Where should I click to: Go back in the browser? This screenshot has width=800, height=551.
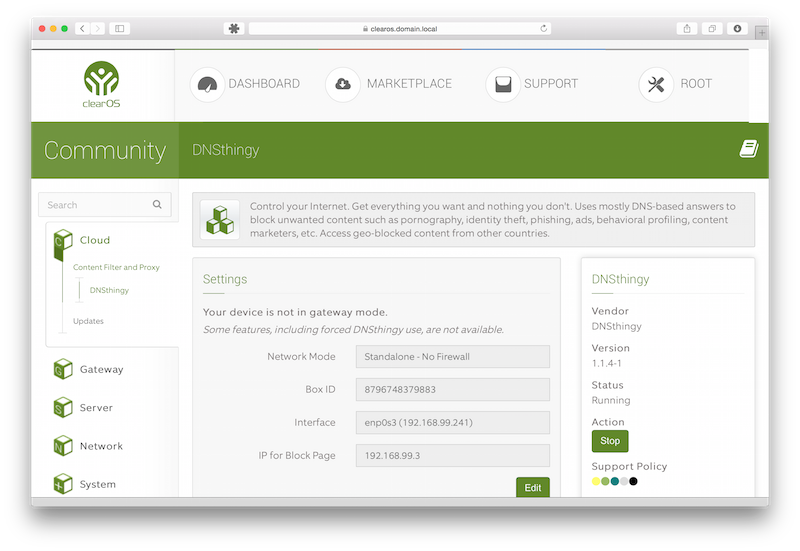point(82,29)
